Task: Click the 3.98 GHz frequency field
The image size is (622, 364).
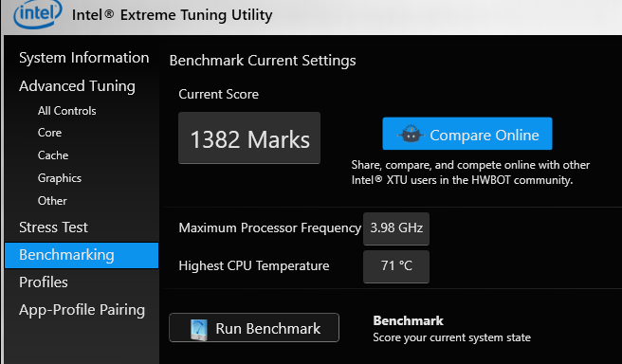Action: pos(396,228)
